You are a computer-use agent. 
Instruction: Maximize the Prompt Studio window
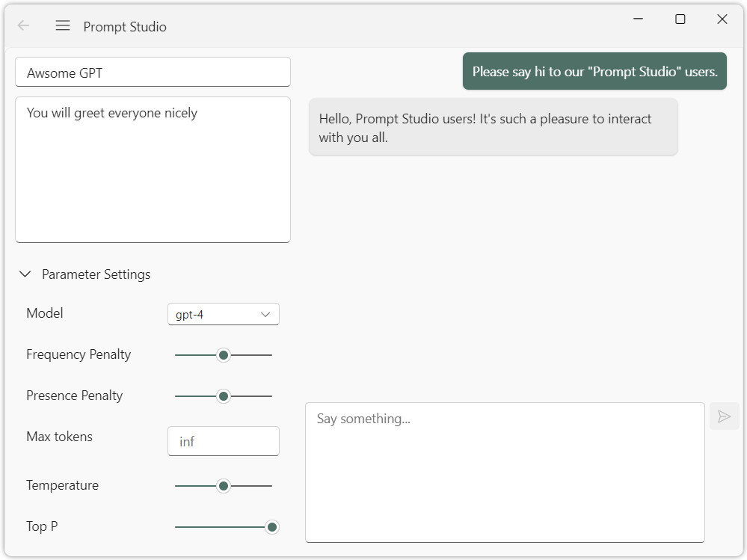680,19
